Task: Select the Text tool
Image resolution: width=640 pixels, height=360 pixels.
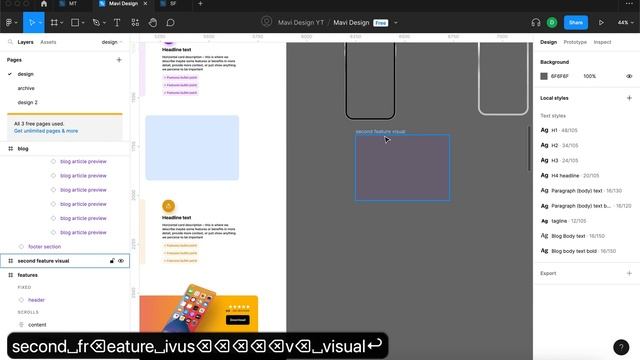Action: [x=117, y=23]
